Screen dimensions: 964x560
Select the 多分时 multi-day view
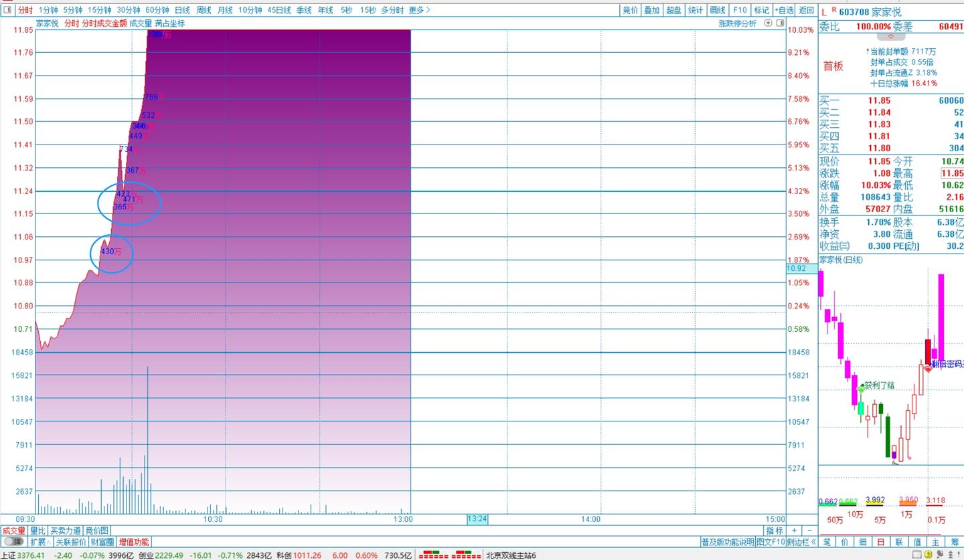pyautogui.click(x=392, y=10)
